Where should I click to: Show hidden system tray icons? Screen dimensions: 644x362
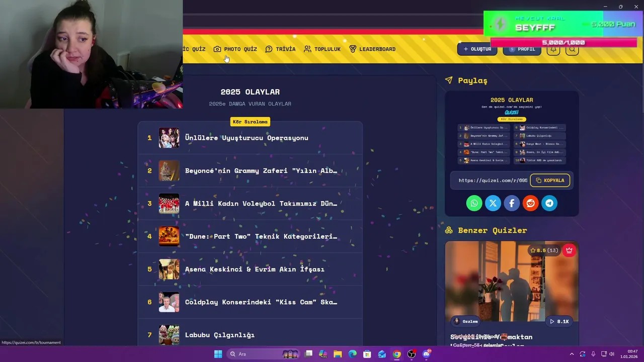click(x=572, y=354)
